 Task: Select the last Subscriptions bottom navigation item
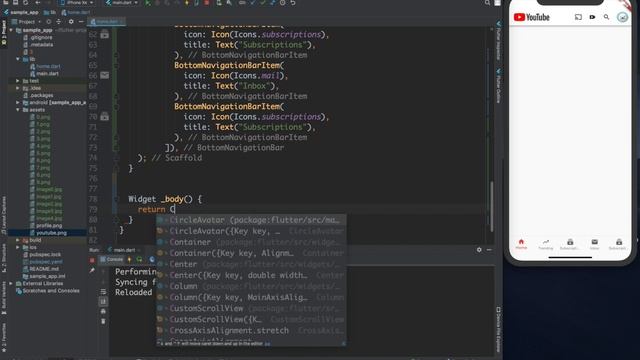point(619,244)
